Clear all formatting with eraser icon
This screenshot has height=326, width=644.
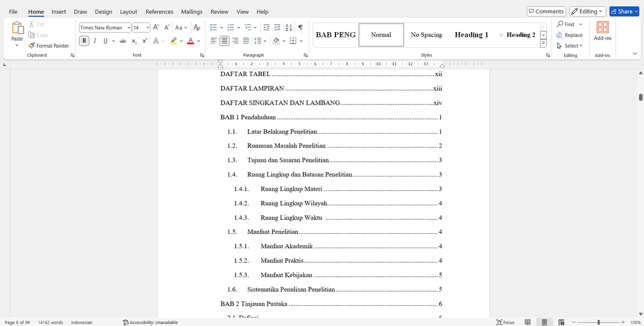pos(196,27)
